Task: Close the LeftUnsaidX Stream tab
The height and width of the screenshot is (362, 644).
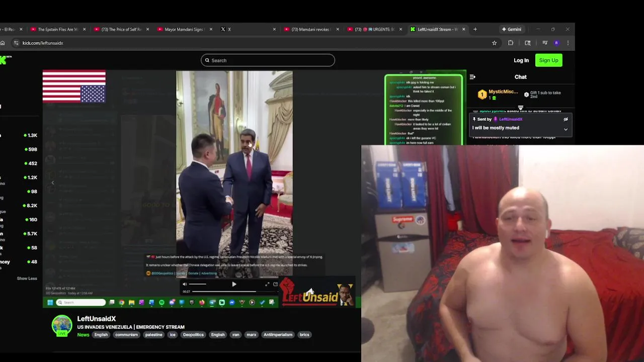Action: pyautogui.click(x=463, y=29)
